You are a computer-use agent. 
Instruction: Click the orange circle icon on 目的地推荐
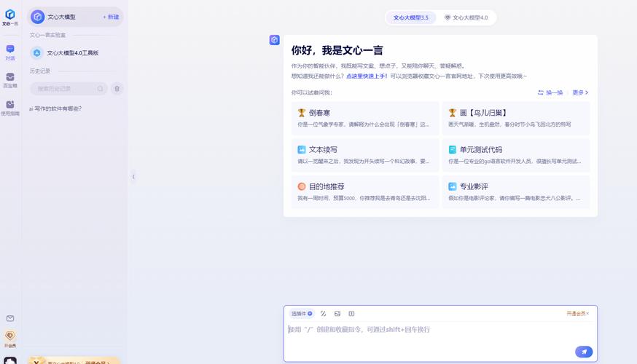(x=302, y=186)
